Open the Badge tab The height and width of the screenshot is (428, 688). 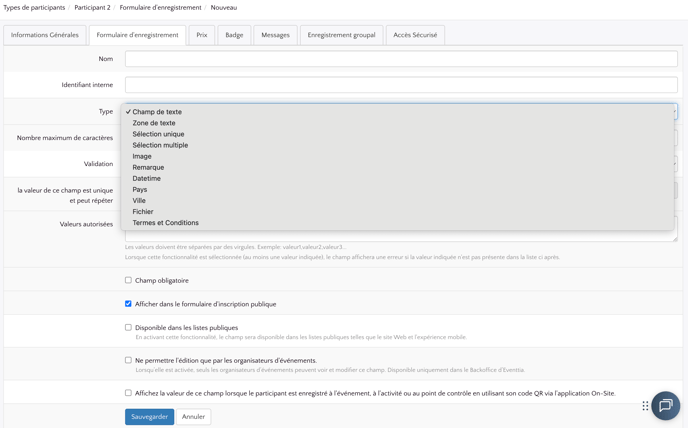(234, 35)
